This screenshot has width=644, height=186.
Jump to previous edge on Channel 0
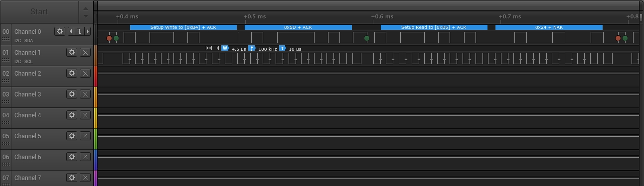[71, 31]
